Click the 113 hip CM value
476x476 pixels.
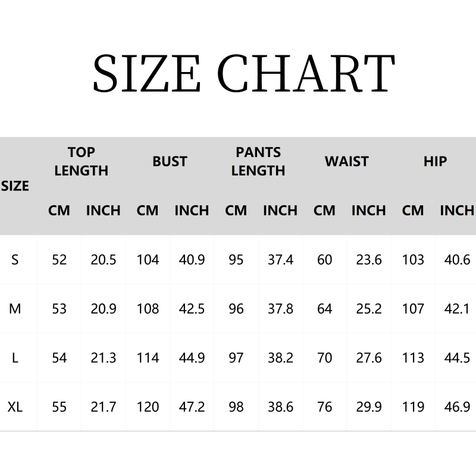pos(413,358)
